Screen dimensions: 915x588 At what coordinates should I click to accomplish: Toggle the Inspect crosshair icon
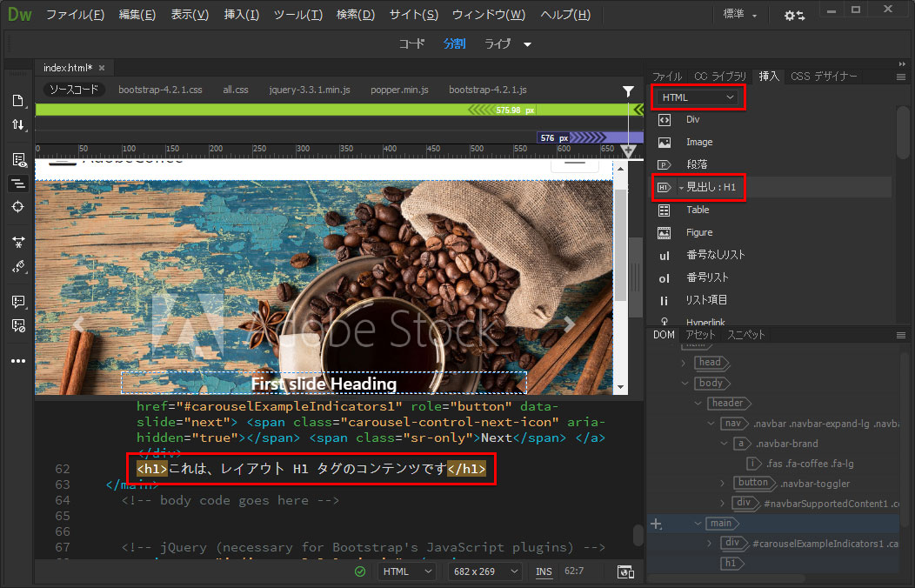17,207
